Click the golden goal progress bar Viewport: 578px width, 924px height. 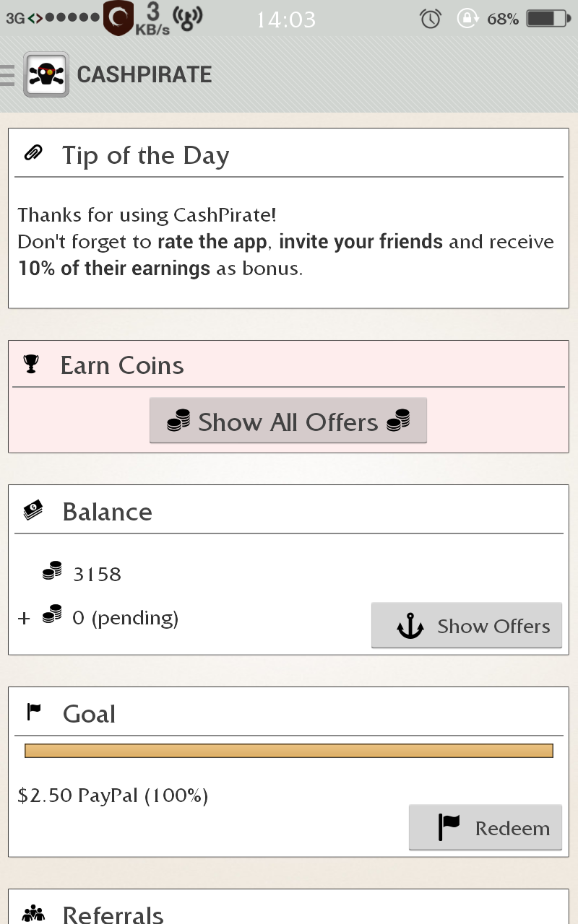click(289, 751)
